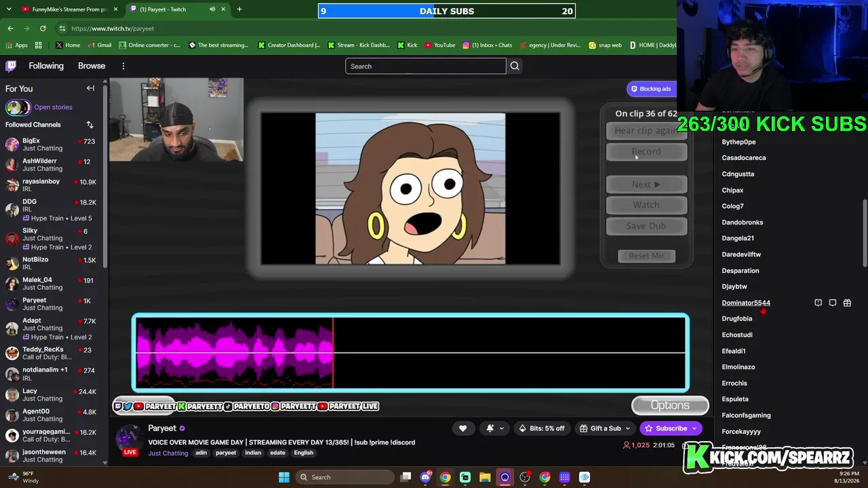
Task: Click the 'English' stream tag
Action: click(303, 453)
